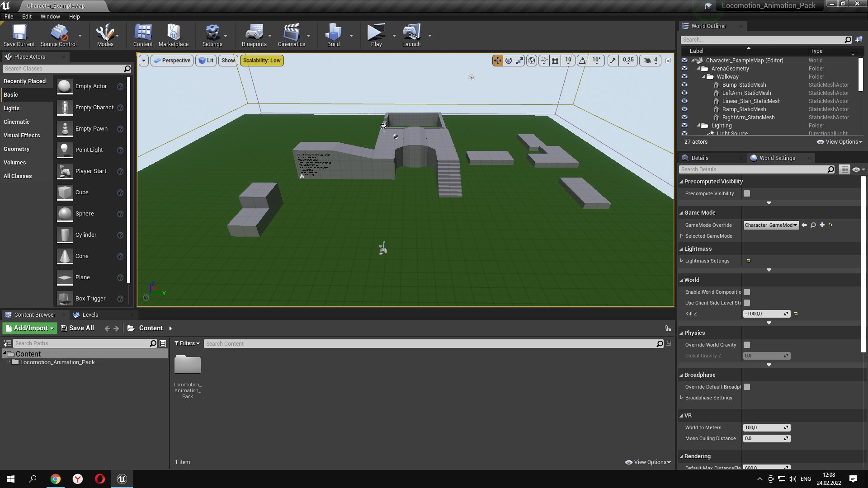Expand Selected GameMode section
Screen dimensions: 868x488
(x=682, y=236)
